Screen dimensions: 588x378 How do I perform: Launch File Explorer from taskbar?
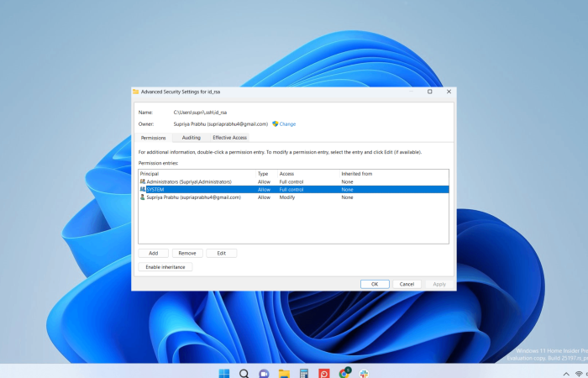pos(284,374)
